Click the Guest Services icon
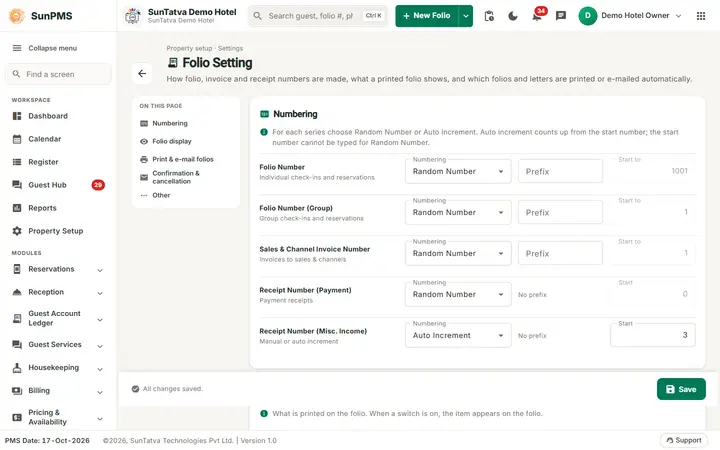720x450 pixels. pos(17,344)
